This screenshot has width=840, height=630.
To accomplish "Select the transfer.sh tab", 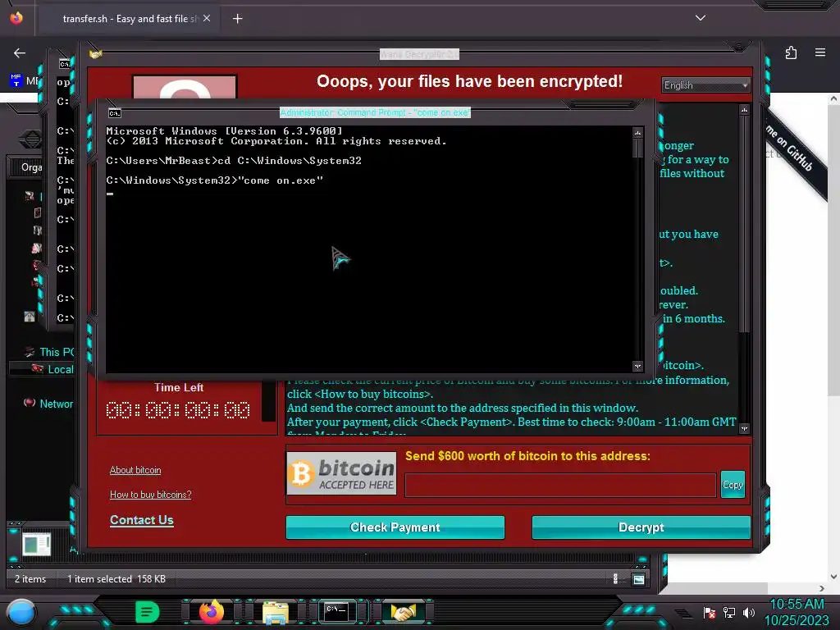I will coord(130,19).
